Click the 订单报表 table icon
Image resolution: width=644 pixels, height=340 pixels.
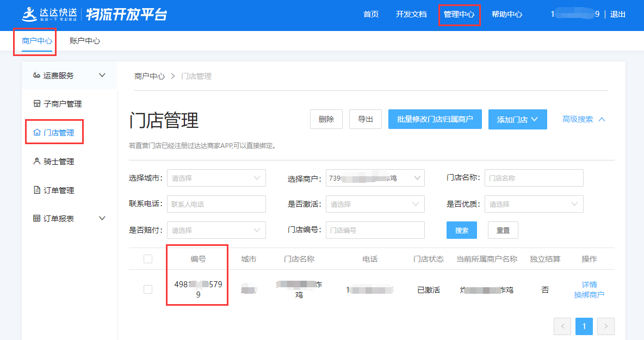(37, 218)
